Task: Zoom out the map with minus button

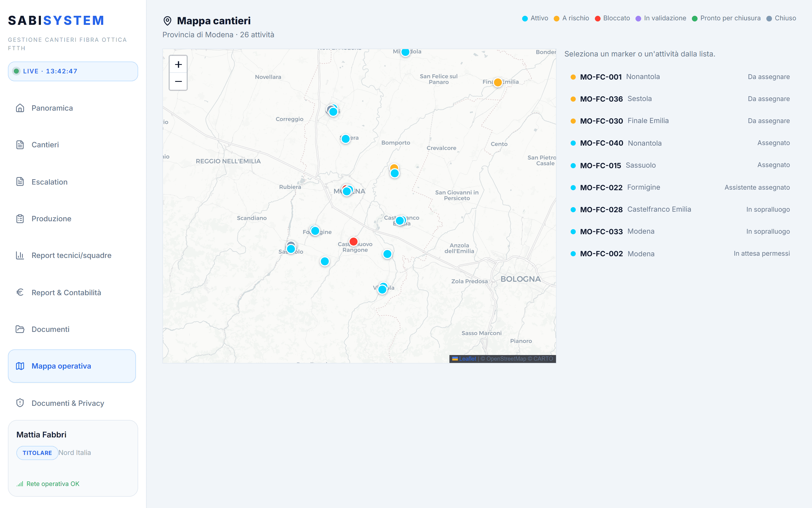Action: (178, 81)
